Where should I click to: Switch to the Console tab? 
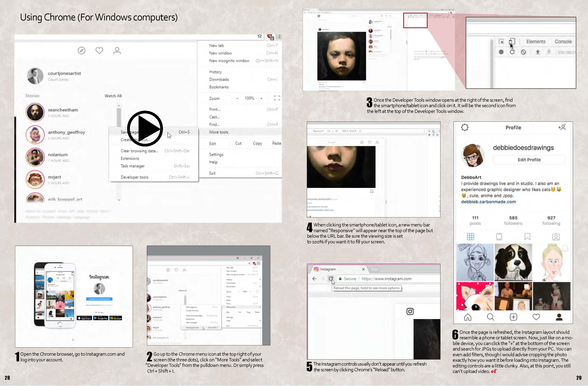pyautogui.click(x=563, y=42)
